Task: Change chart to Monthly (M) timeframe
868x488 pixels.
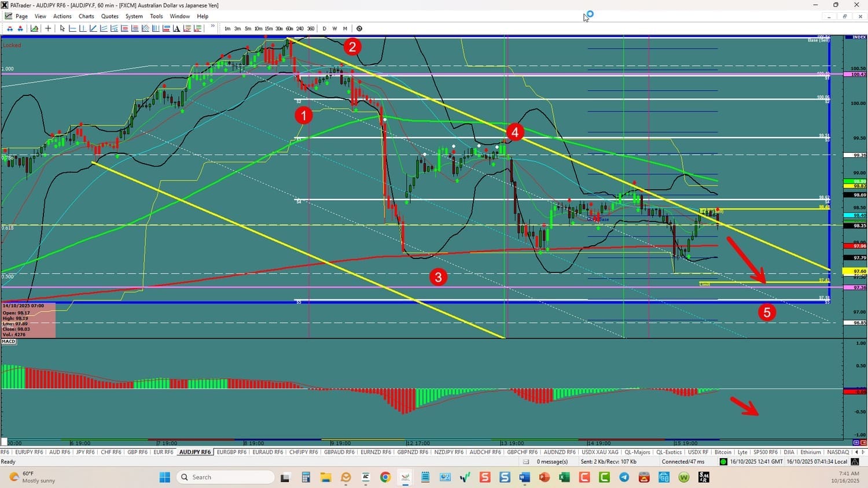Action: 345,28
